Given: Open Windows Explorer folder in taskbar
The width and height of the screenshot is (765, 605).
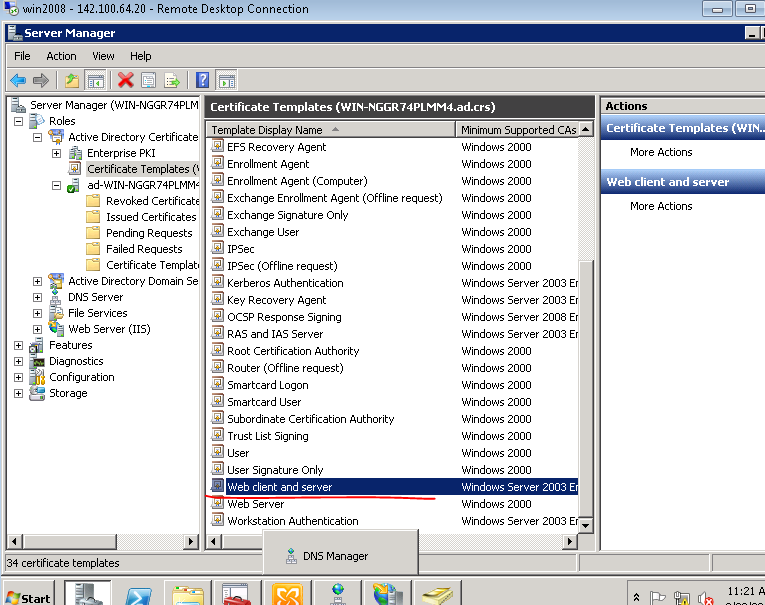Looking at the screenshot, I should coord(188,594).
